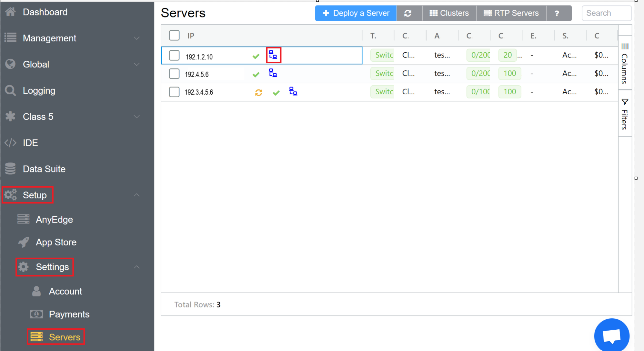
Task: Click the refresh servers button
Action: coord(408,13)
